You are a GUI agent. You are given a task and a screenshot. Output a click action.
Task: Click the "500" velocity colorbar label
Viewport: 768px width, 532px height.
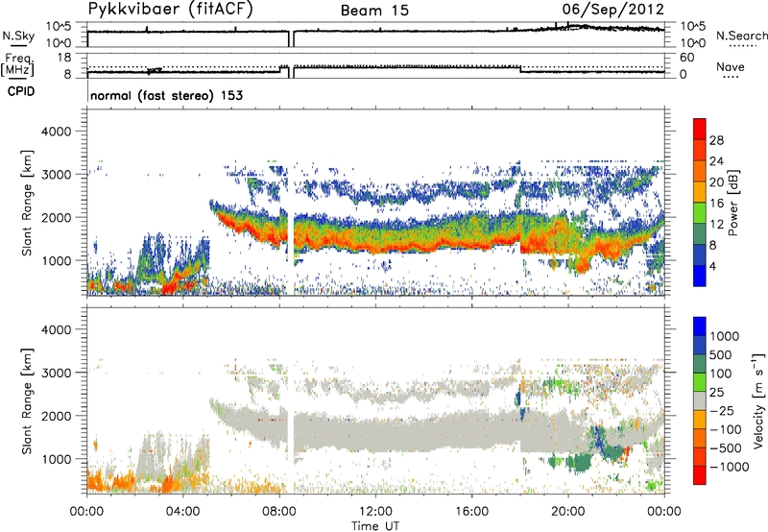pos(721,354)
